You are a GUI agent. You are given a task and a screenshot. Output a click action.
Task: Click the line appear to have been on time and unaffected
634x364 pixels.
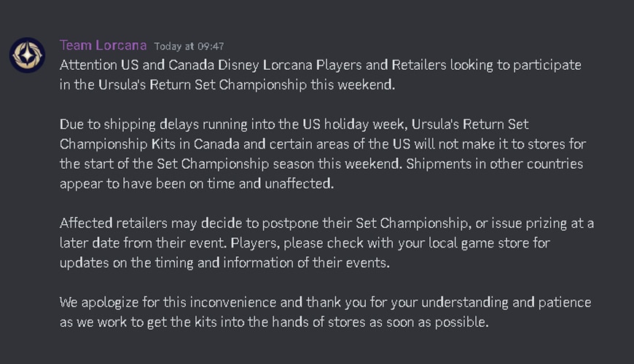197,183
